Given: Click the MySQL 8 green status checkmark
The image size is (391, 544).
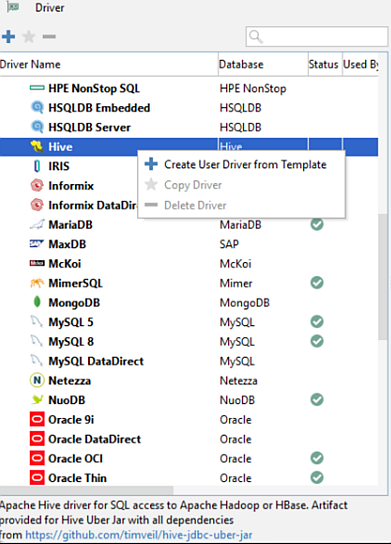Looking at the screenshot, I should pyautogui.click(x=317, y=341).
